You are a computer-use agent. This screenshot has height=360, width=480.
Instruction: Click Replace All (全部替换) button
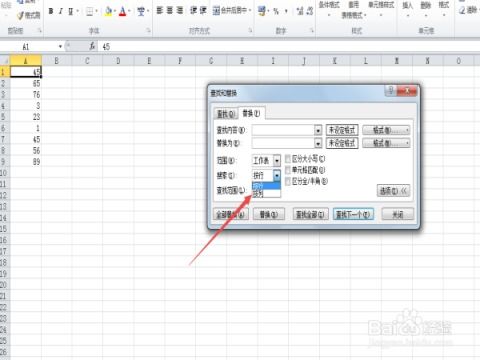(231, 214)
